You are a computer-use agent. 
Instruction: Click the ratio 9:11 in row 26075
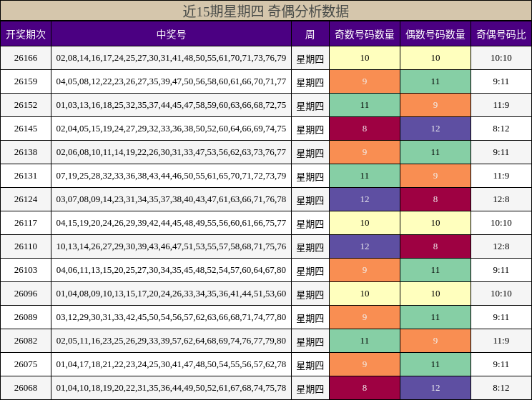coord(501,364)
